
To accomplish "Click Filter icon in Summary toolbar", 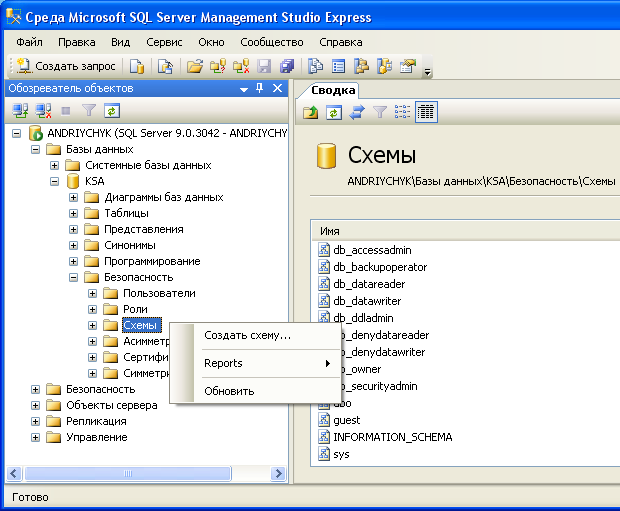I will click(380, 112).
